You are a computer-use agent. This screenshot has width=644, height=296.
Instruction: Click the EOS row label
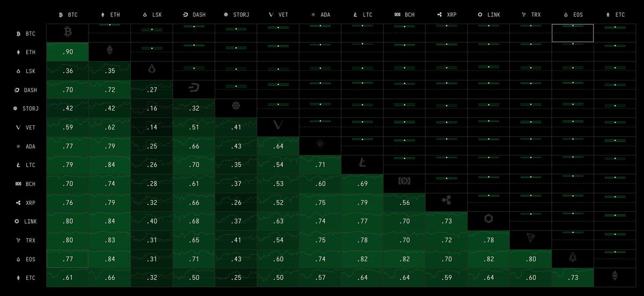(x=26, y=259)
